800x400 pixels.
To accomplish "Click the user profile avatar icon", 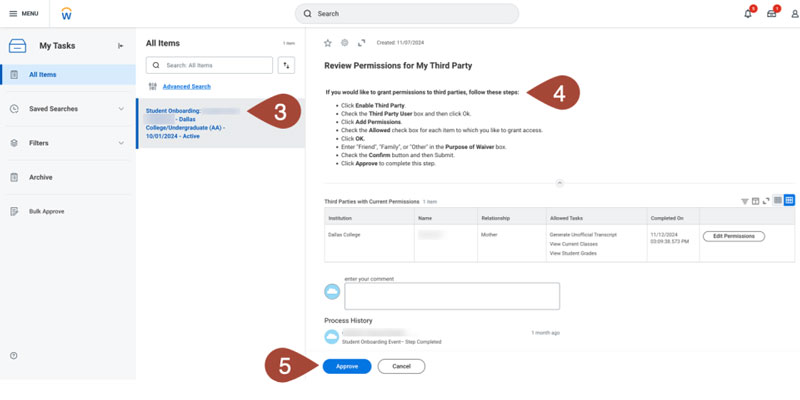I will 794,14.
